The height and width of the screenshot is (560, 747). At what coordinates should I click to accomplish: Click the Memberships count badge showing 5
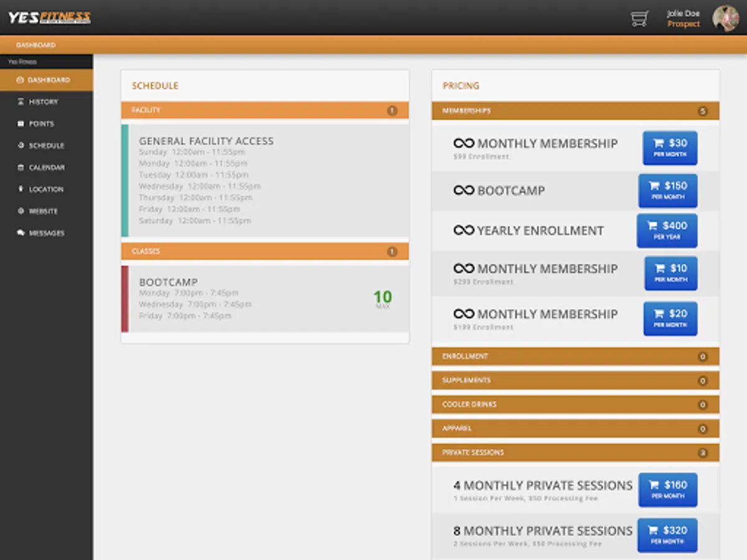703,111
